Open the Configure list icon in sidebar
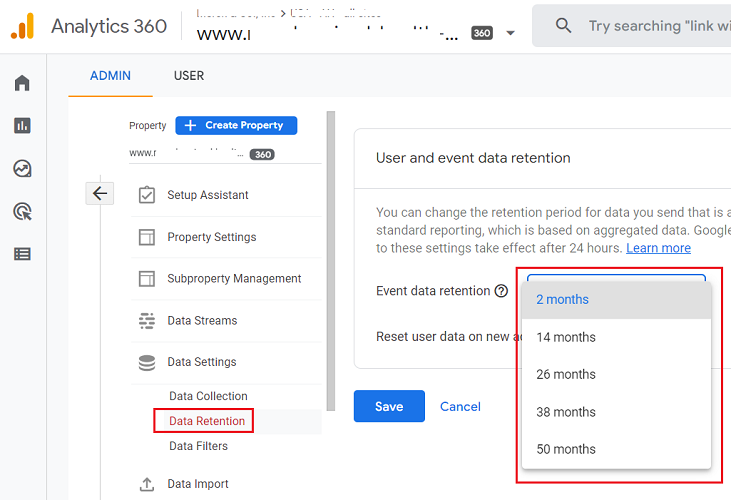 coord(22,254)
